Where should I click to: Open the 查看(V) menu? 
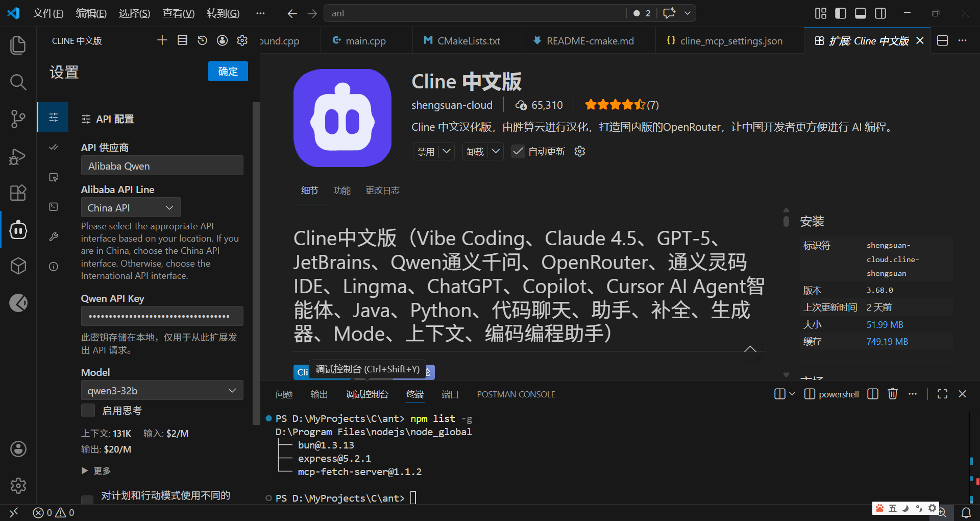click(x=178, y=13)
